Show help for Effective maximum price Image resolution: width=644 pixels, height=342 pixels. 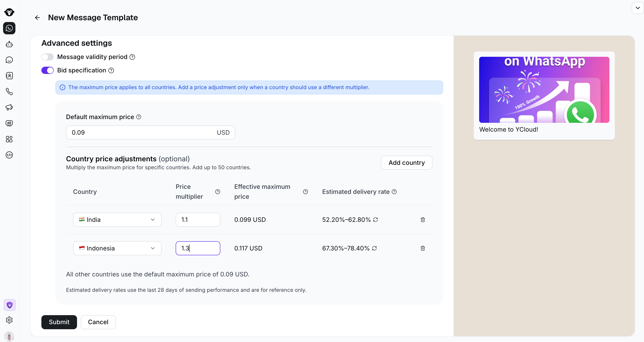[305, 192]
